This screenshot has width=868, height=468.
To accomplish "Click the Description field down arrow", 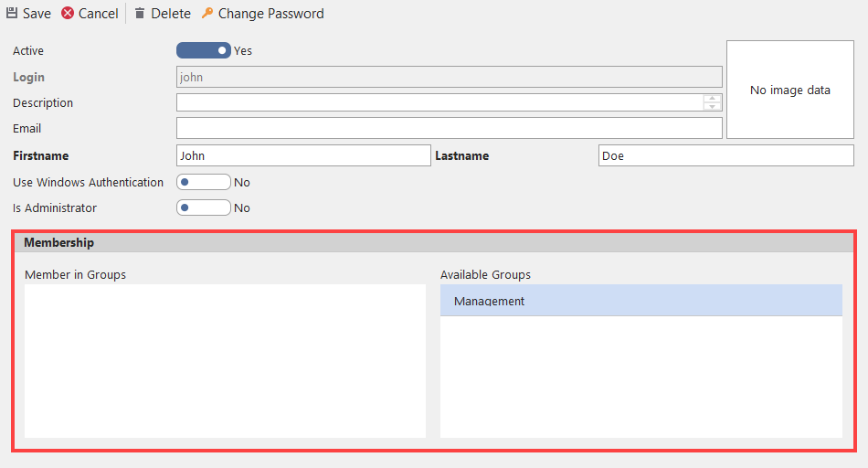I will pos(712,107).
